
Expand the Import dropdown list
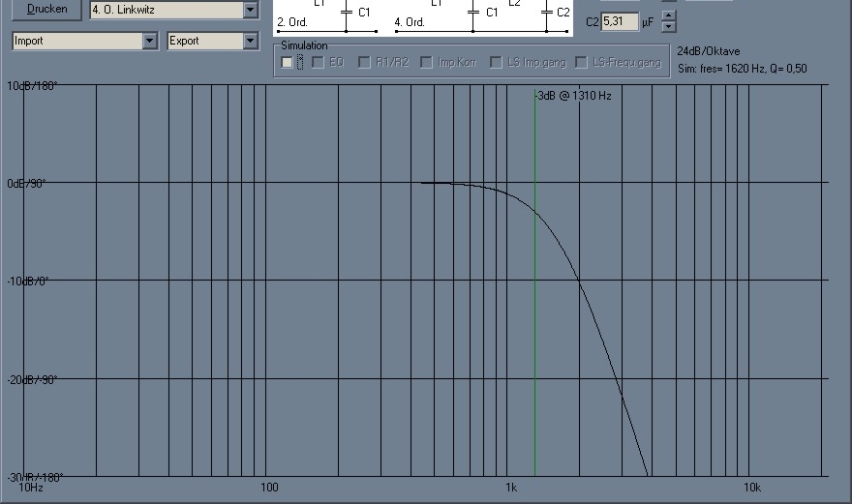(149, 41)
